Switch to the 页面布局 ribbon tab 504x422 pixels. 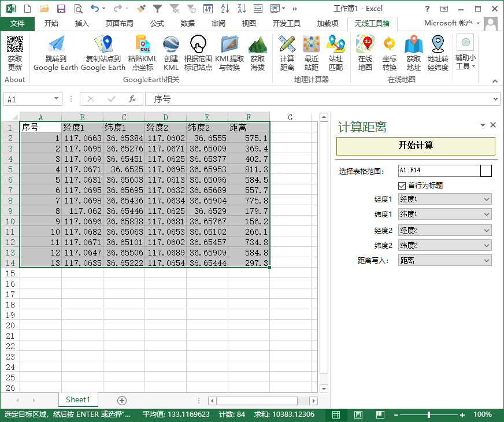coord(119,24)
